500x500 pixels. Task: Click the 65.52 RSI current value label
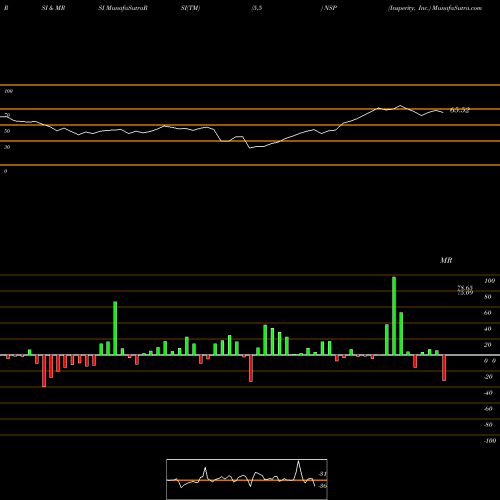tap(460, 110)
